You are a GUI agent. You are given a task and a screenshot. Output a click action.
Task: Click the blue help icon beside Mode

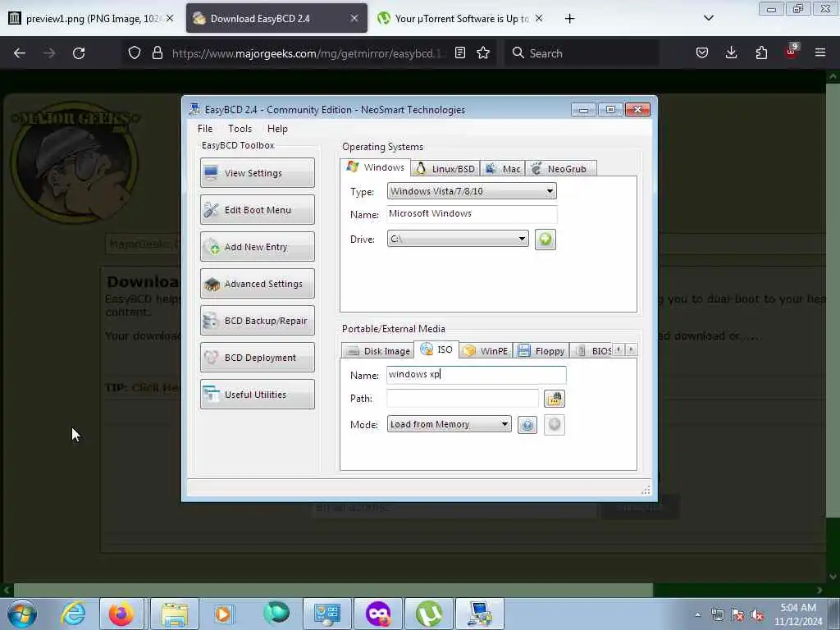coord(527,425)
